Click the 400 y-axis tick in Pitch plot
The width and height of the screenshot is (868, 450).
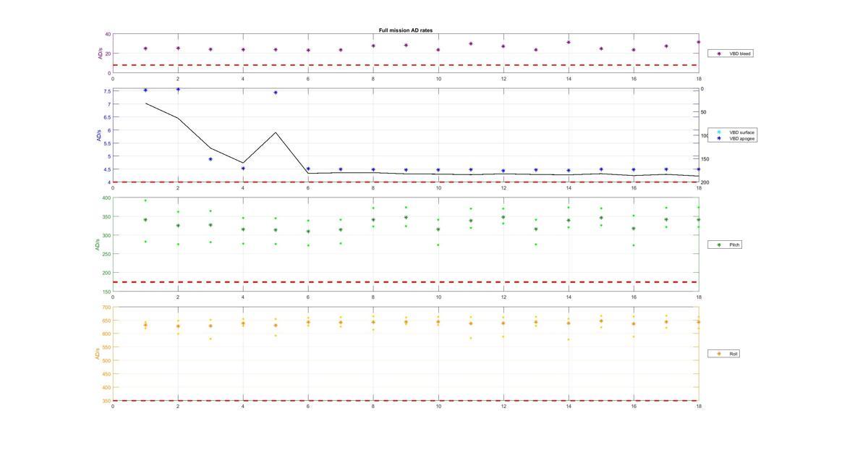pyautogui.click(x=106, y=198)
